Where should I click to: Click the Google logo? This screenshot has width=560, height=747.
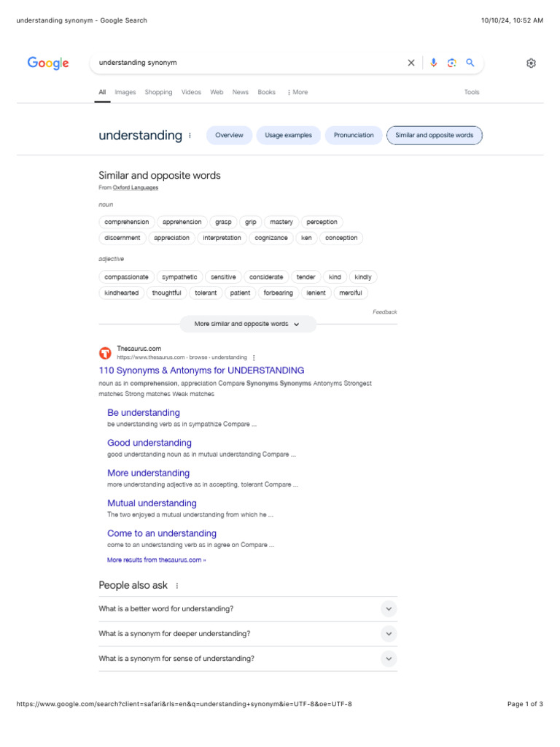[x=48, y=63]
